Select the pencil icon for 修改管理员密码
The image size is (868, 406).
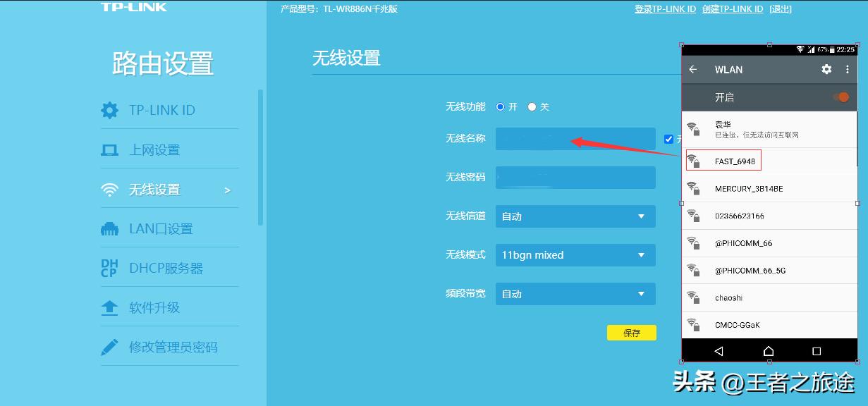[x=110, y=346]
